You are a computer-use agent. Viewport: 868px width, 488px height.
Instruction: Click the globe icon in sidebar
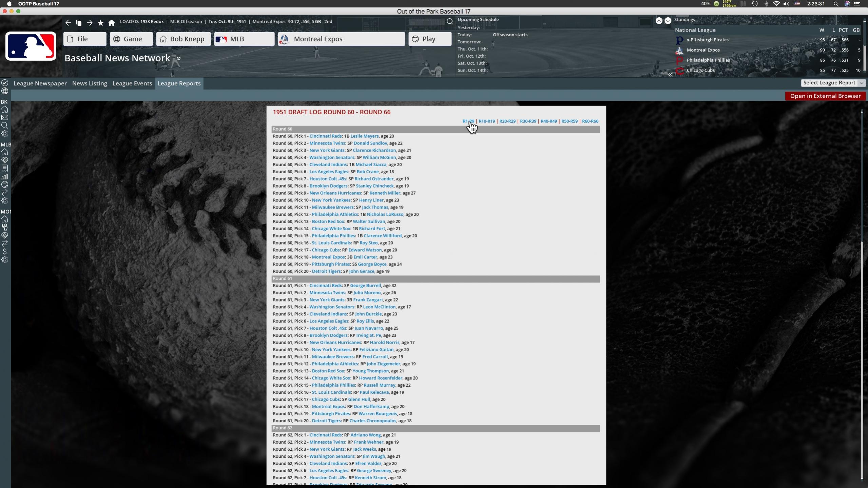[5, 91]
